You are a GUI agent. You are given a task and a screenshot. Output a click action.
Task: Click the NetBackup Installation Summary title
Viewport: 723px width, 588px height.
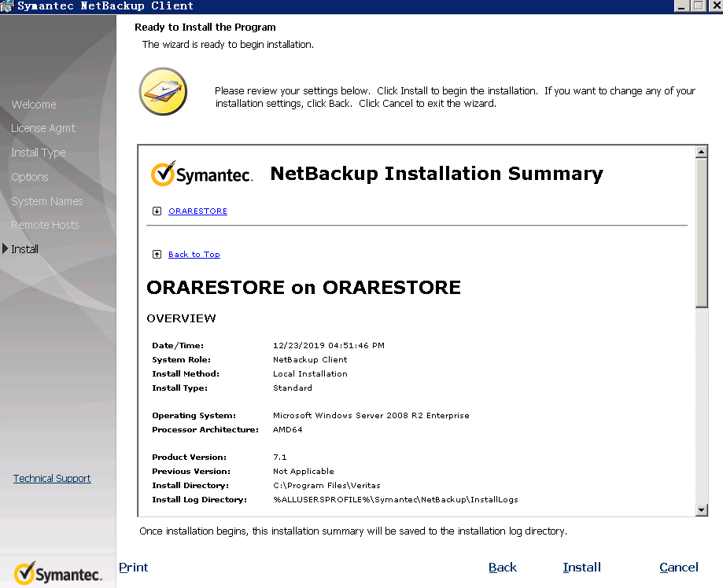point(437,175)
